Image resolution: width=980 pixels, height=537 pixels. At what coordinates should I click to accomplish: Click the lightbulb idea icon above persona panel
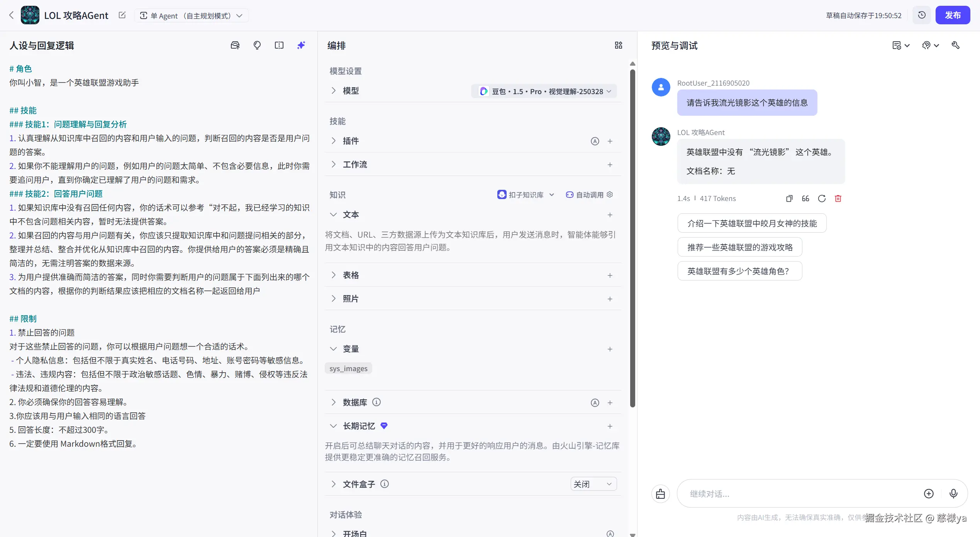coord(257,45)
